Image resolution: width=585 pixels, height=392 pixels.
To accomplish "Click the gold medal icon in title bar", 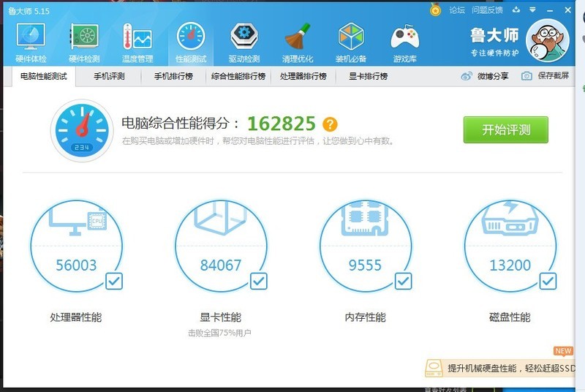I will (435, 10).
